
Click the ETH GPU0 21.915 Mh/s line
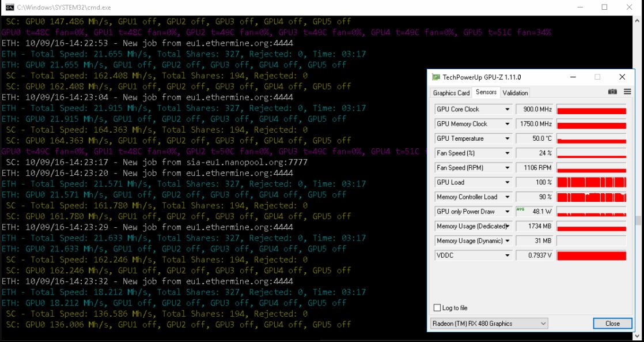coord(174,119)
